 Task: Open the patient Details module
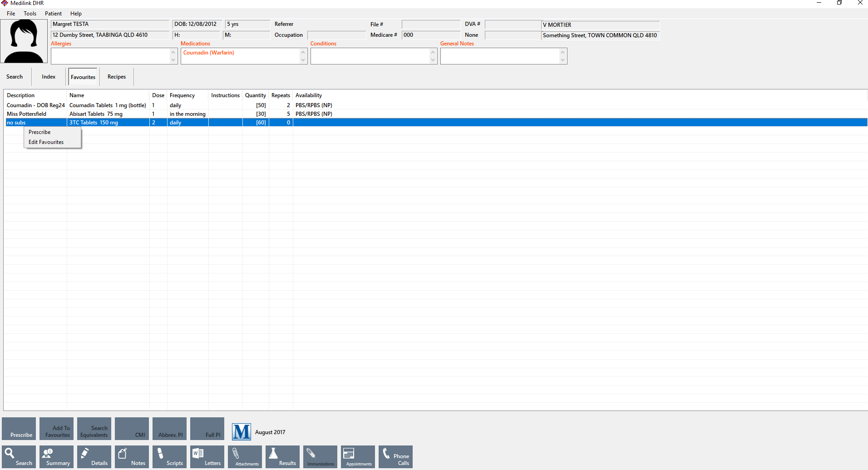(94, 456)
